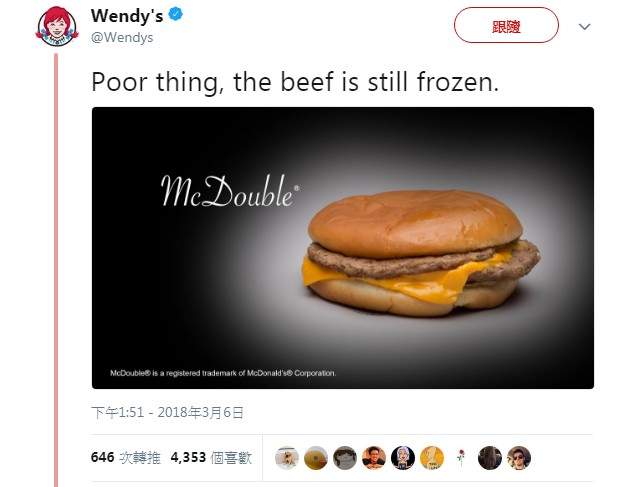Image resolution: width=632 pixels, height=487 pixels.
Task: Click the blue verified badge
Action: [x=175, y=15]
